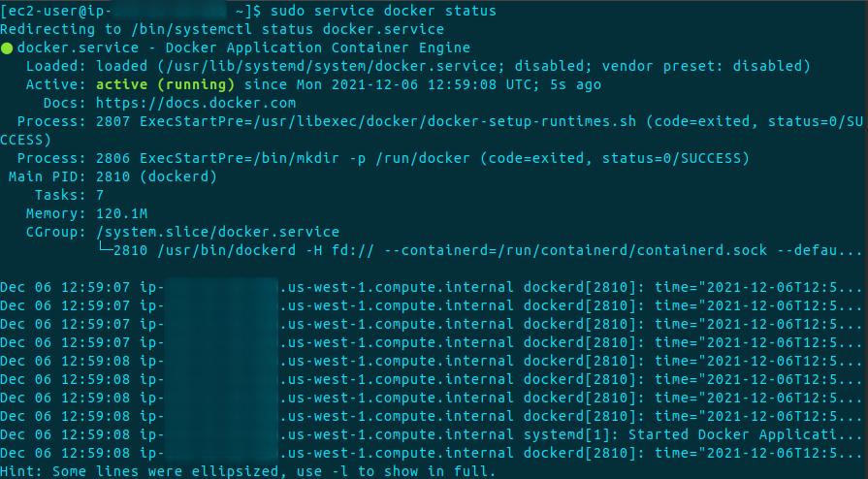Click the 'CGroup:' field label
This screenshot has width=868, height=479.
[x=56, y=232]
